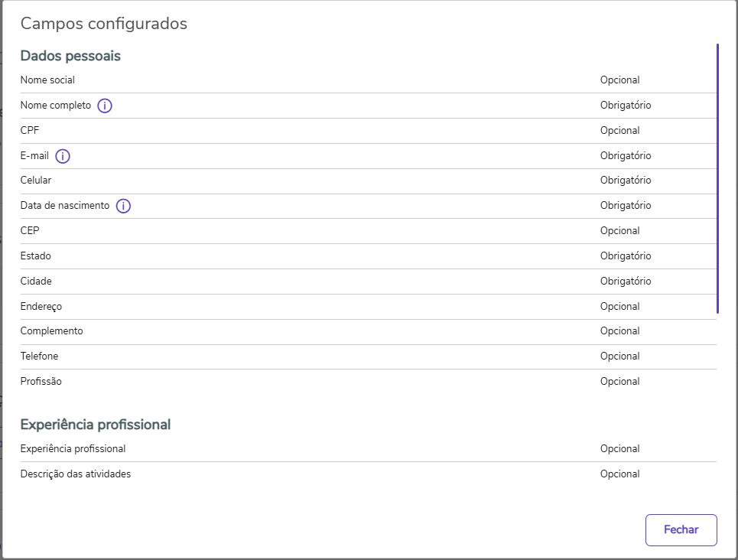
Task: Click the Dados pessoais section heading
Action: point(70,56)
